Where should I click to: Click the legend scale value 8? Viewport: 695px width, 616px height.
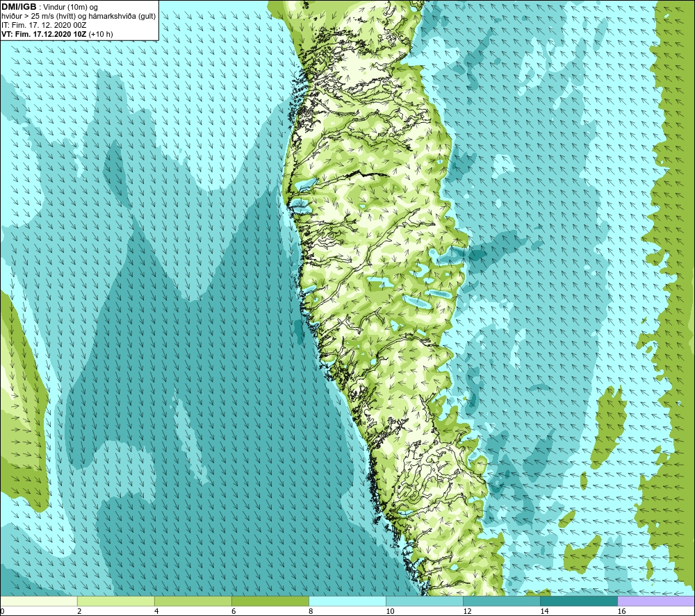point(311,612)
